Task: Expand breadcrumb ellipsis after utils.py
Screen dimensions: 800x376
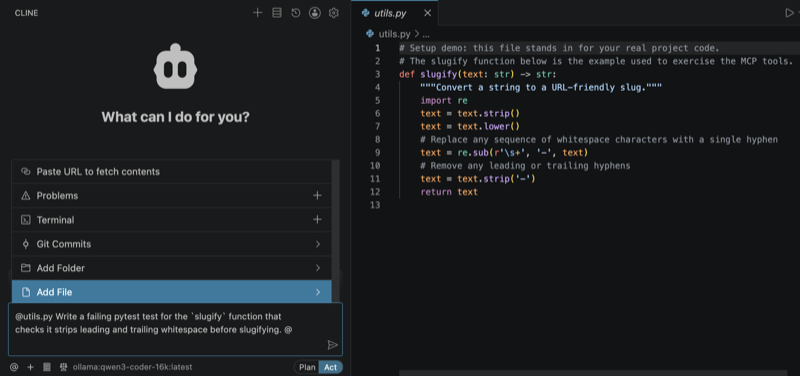Action: pos(426,34)
